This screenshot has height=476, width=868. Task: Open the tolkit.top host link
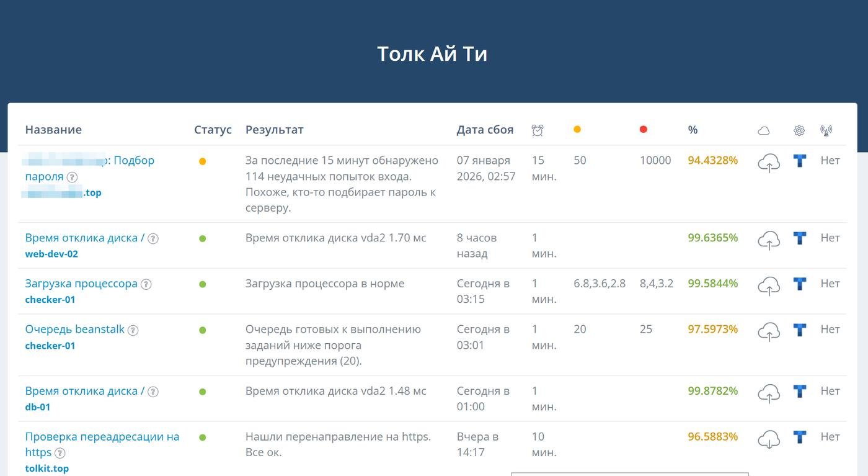tap(46, 469)
